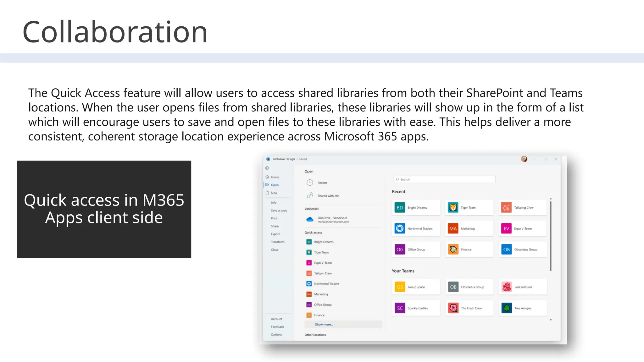Viewport: 644px width, 362px height.
Task: Click the Tailspin Crew tile icon
Action: tap(506, 208)
